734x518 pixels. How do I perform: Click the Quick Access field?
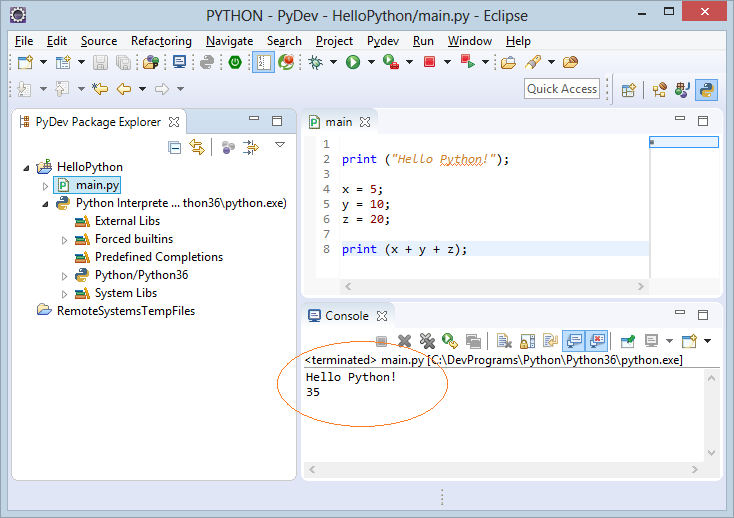pyautogui.click(x=562, y=89)
